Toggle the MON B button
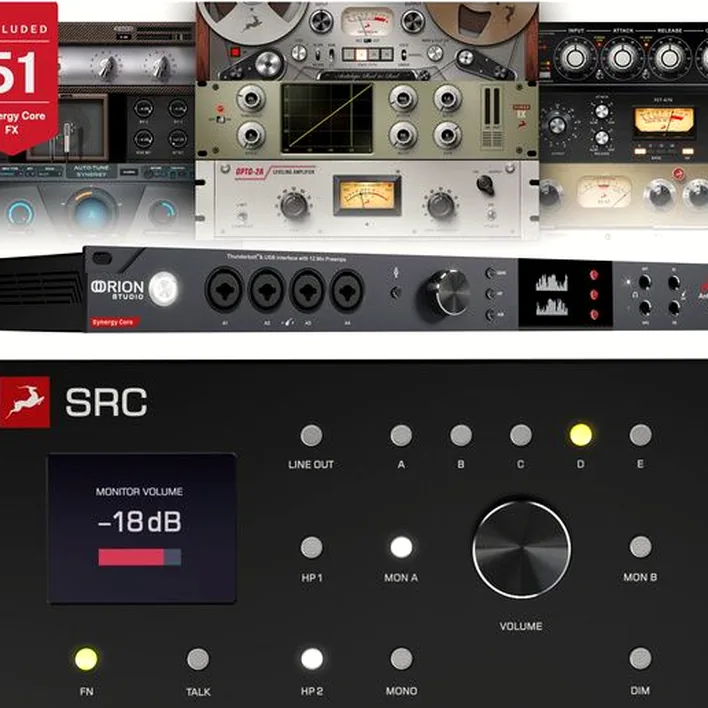Viewport: 708px width, 708px height. coord(640,547)
